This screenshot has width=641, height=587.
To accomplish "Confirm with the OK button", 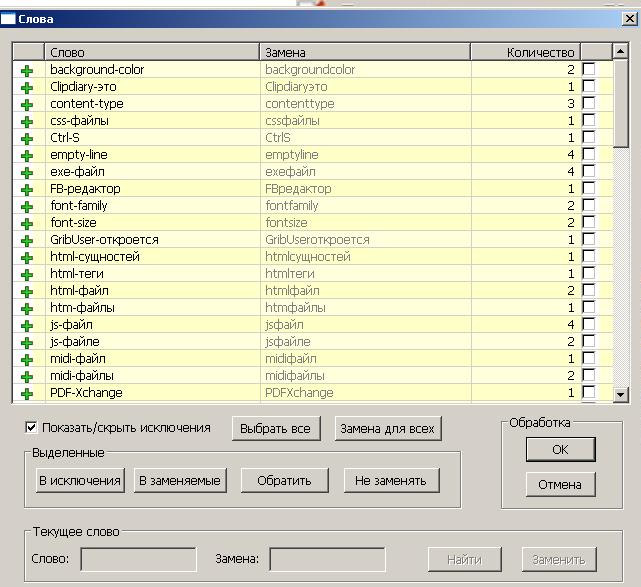I will click(560, 450).
